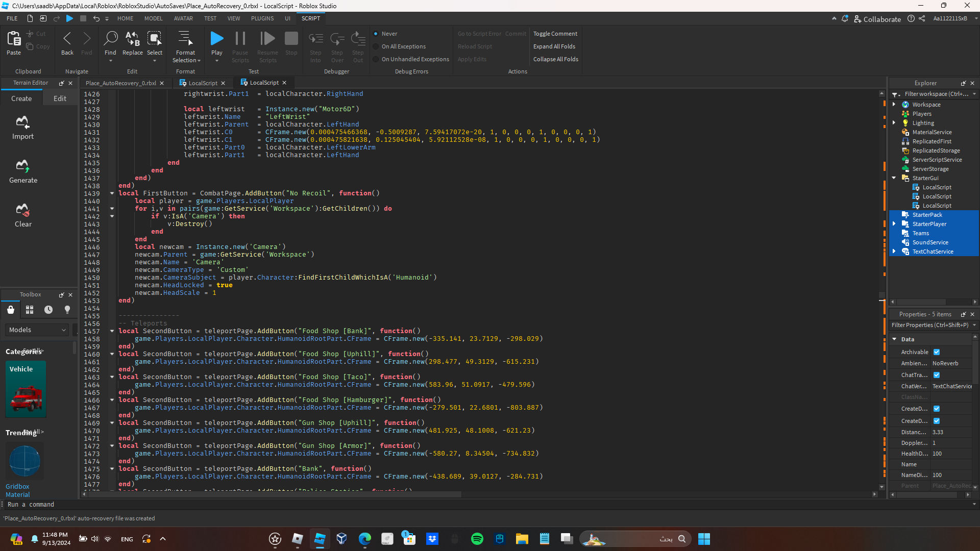Click the Resume Scripts icon
This screenshot has width=980, height=551.
267,38
